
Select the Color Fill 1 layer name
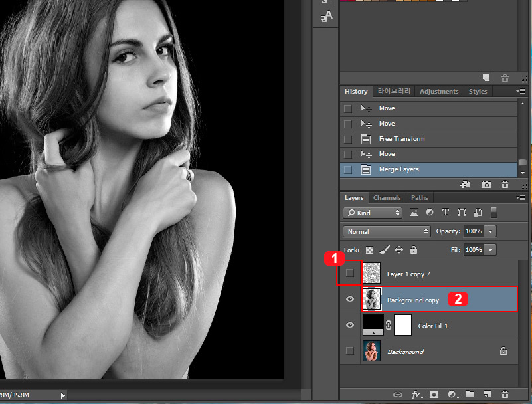(x=433, y=326)
